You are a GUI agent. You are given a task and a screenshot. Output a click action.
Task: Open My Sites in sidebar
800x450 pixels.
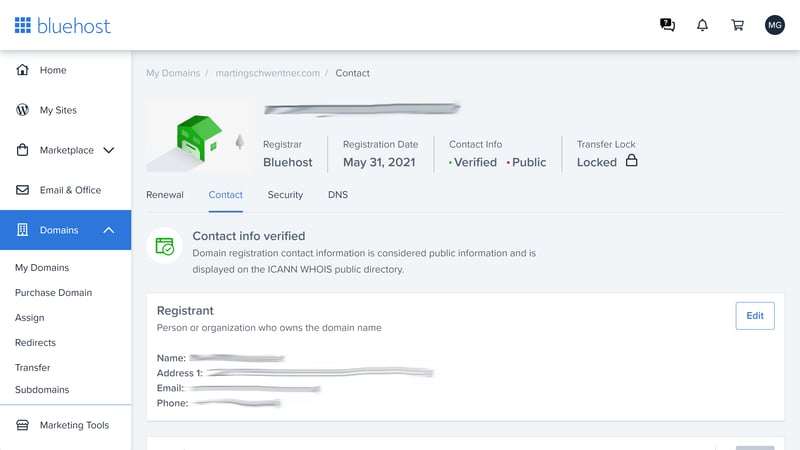pos(58,110)
